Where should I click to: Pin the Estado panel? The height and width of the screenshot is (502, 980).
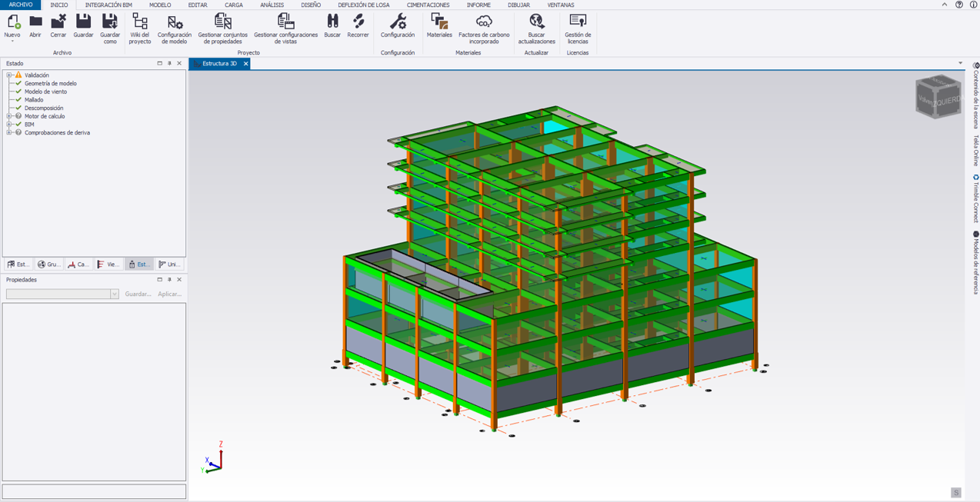click(x=169, y=64)
